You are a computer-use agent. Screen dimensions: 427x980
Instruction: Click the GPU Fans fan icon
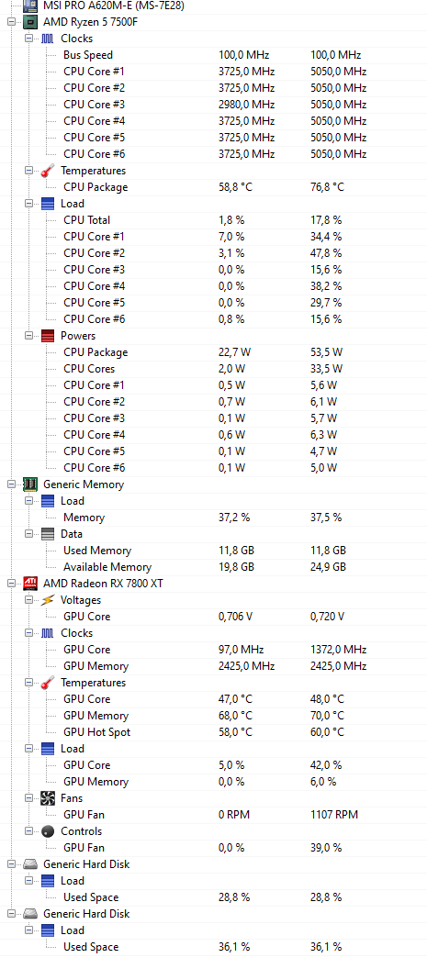click(48, 798)
